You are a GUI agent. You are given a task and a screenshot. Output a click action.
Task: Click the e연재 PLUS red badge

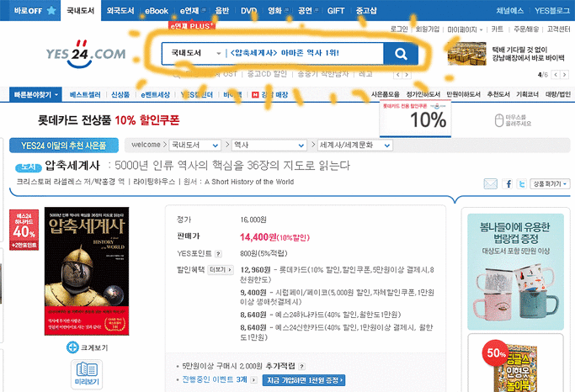pos(191,26)
